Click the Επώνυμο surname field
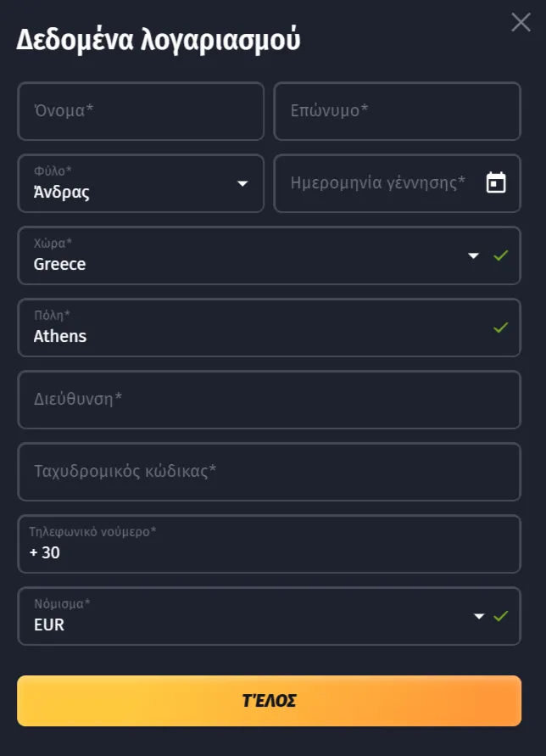Image resolution: width=546 pixels, height=756 pixels. point(397,111)
